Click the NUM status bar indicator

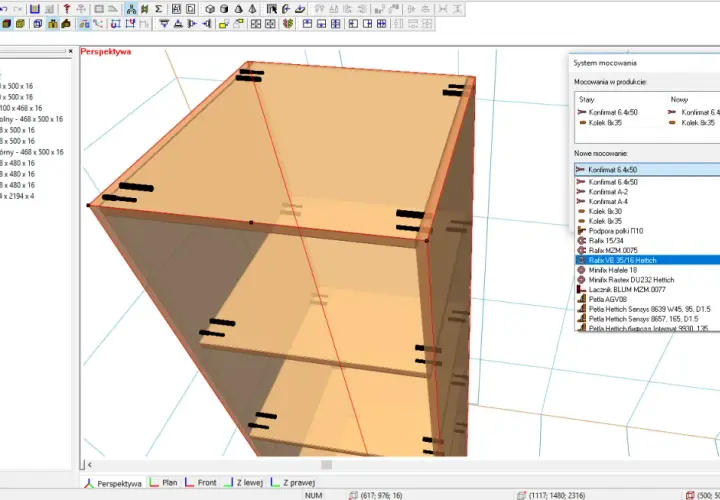pyautogui.click(x=314, y=495)
